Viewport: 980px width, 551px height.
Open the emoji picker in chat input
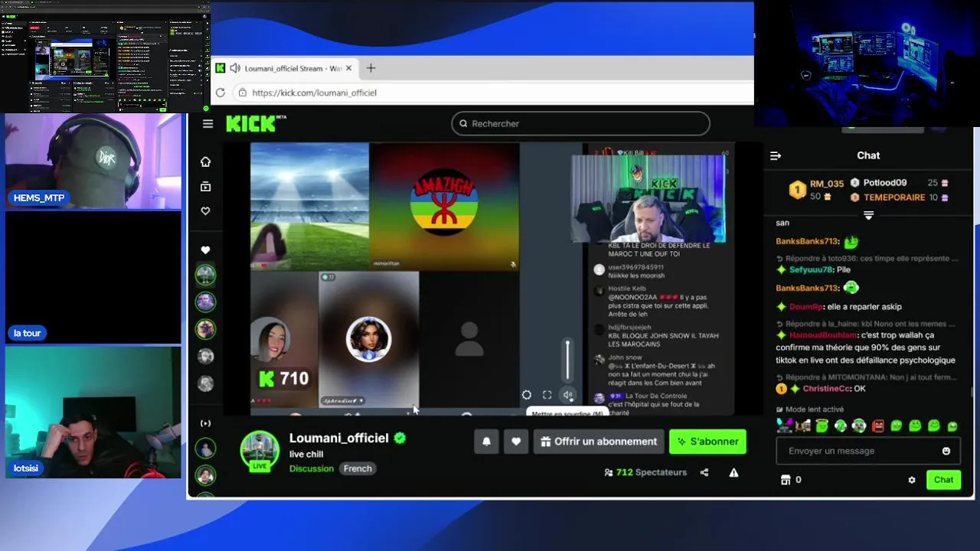[946, 451]
